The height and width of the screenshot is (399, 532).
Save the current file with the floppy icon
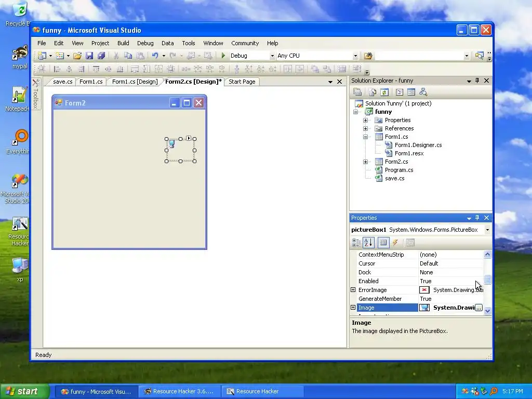click(89, 56)
